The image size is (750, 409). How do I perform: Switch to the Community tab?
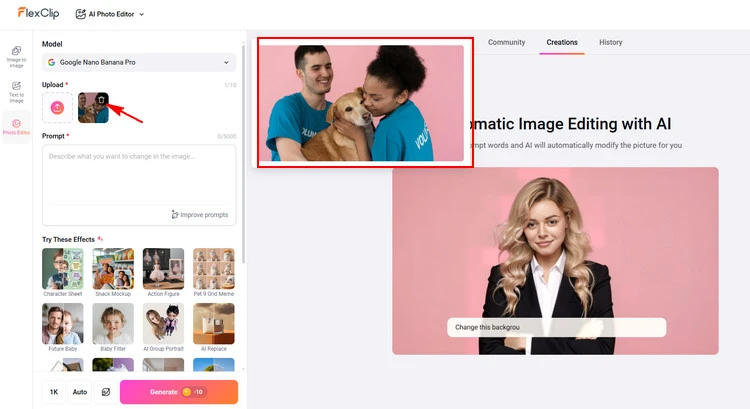tap(507, 42)
